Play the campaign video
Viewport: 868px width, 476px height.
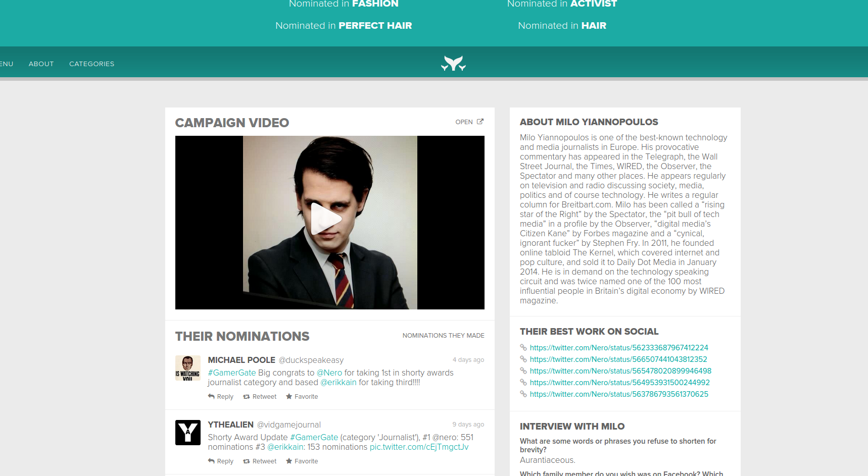tap(326, 219)
